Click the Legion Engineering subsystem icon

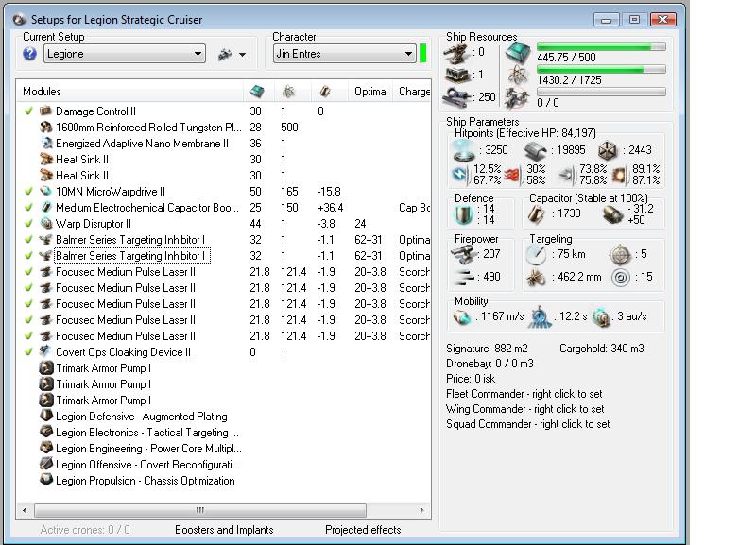45,448
